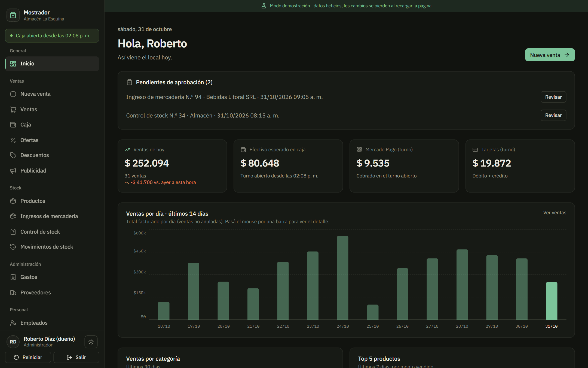The height and width of the screenshot is (368, 588).
Task: Click the "Top 5 productos" heading
Action: [x=379, y=359]
